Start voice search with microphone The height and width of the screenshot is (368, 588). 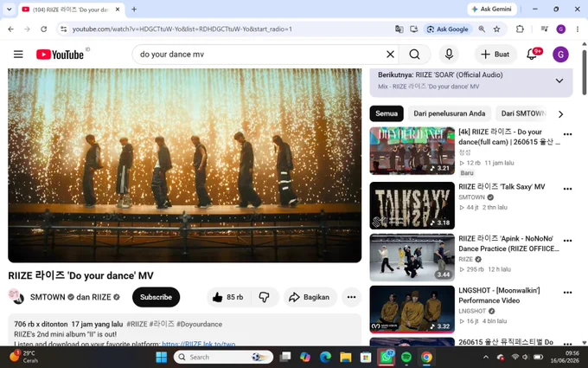[449, 55]
